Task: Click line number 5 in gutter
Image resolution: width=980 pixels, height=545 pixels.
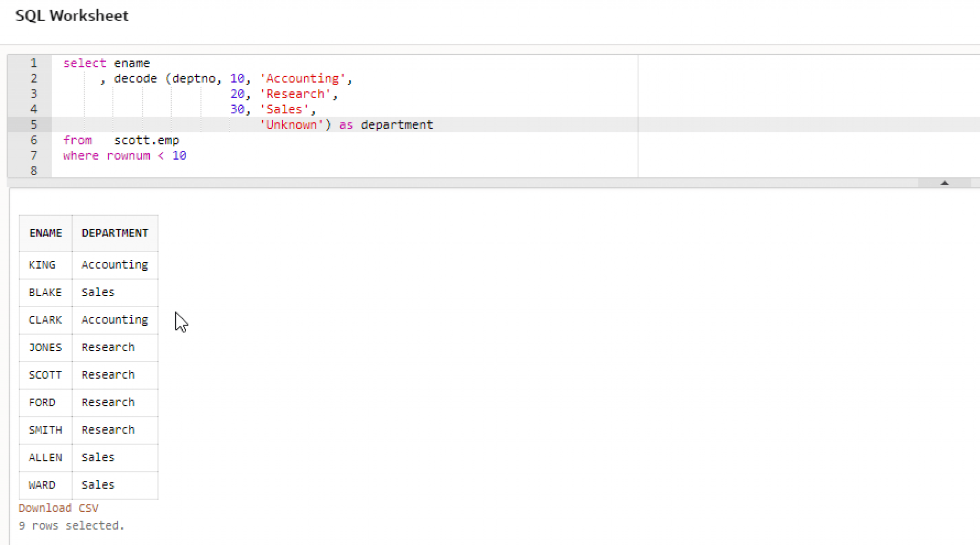Action: [x=33, y=125]
